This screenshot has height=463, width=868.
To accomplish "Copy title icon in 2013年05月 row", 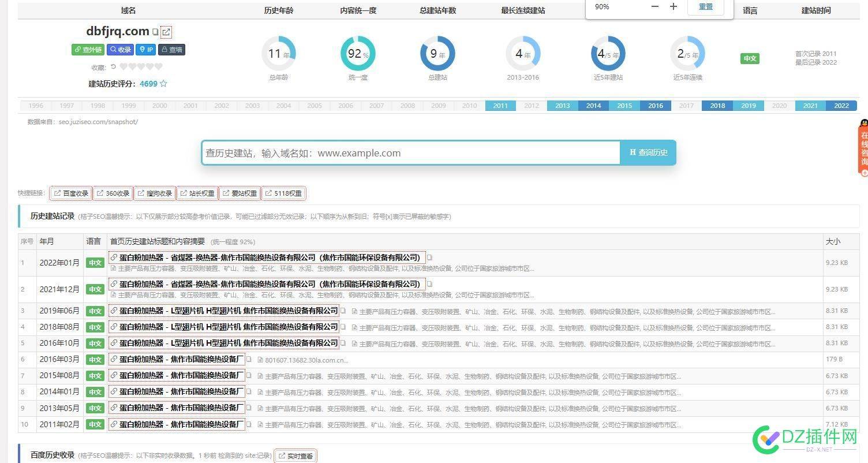I will (249, 408).
